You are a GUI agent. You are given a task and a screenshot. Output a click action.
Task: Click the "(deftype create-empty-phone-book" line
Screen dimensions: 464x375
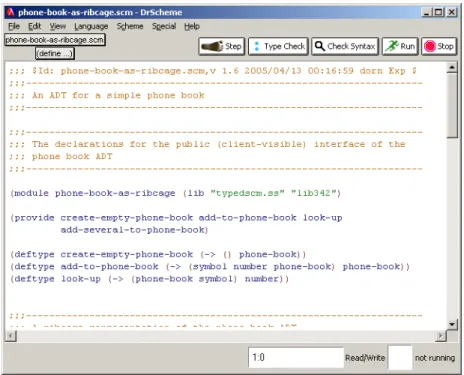click(158, 255)
